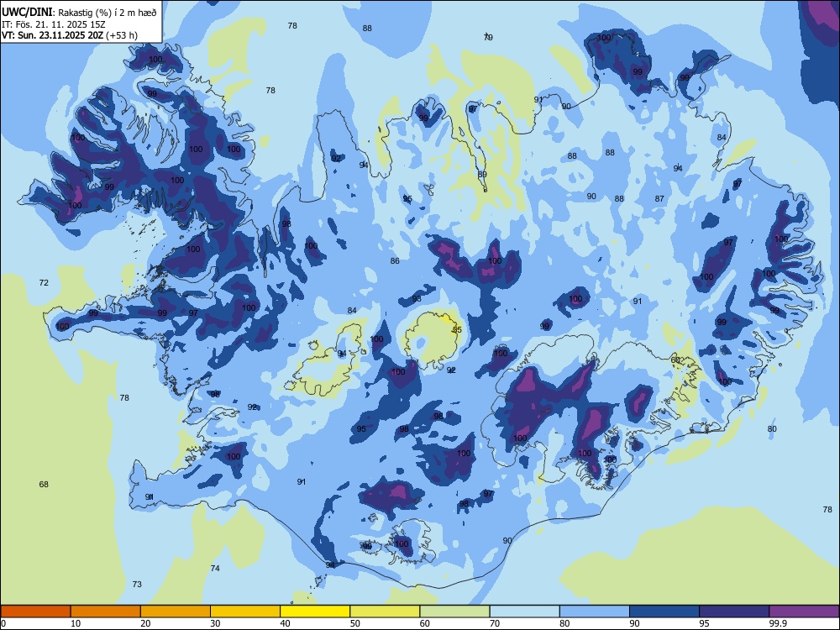Select the dark blue 90–95 legend swatch

pyautogui.click(x=664, y=612)
